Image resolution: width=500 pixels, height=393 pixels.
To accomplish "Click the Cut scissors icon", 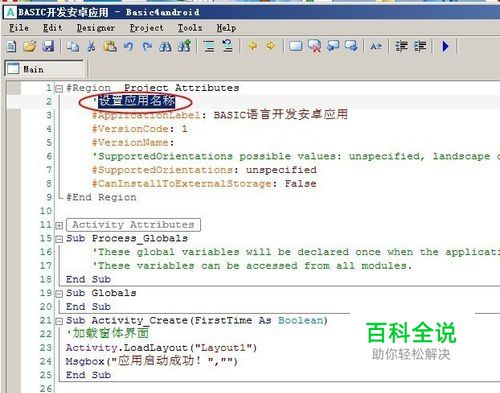I will (x=91, y=46).
